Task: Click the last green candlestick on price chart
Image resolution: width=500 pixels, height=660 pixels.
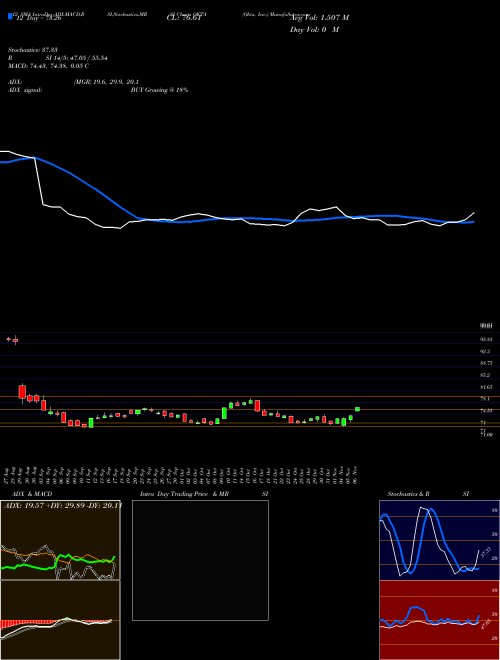Action: tap(357, 409)
